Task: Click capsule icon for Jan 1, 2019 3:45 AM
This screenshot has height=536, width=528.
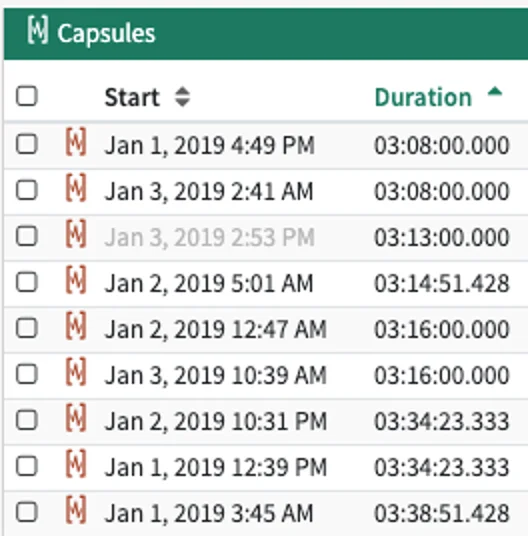Action: pyautogui.click(x=76, y=510)
